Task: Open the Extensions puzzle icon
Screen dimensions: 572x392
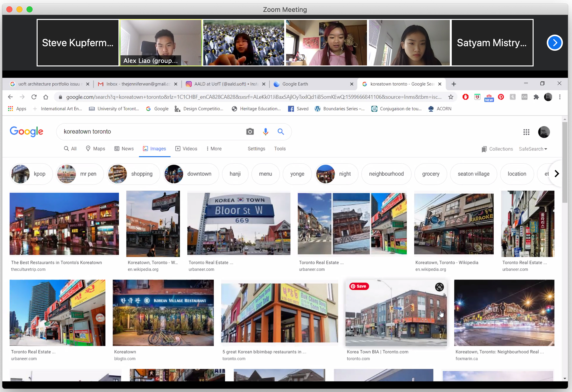Action: tap(536, 97)
